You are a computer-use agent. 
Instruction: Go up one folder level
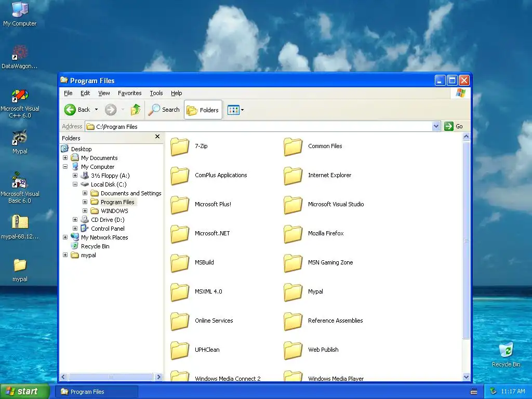136,110
